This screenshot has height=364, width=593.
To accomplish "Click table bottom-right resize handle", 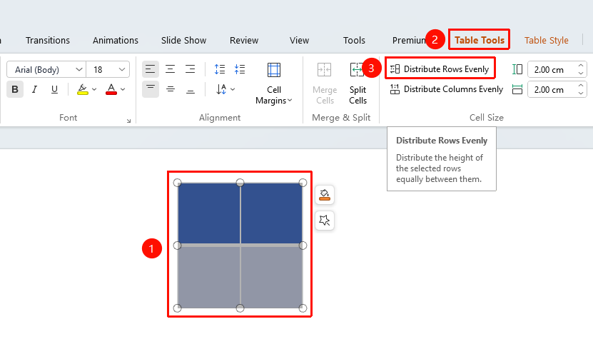I will coord(303,308).
